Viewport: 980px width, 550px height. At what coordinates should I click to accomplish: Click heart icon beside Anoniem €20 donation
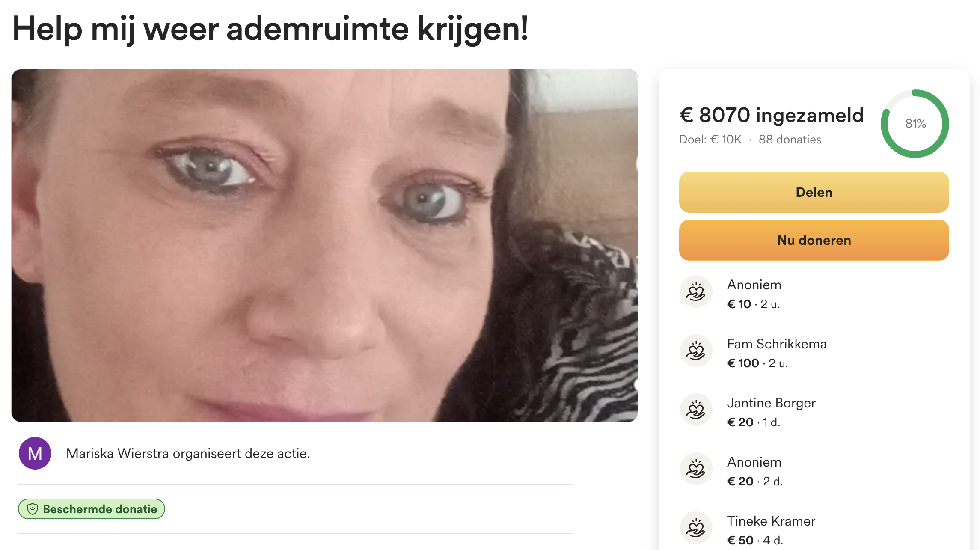696,469
